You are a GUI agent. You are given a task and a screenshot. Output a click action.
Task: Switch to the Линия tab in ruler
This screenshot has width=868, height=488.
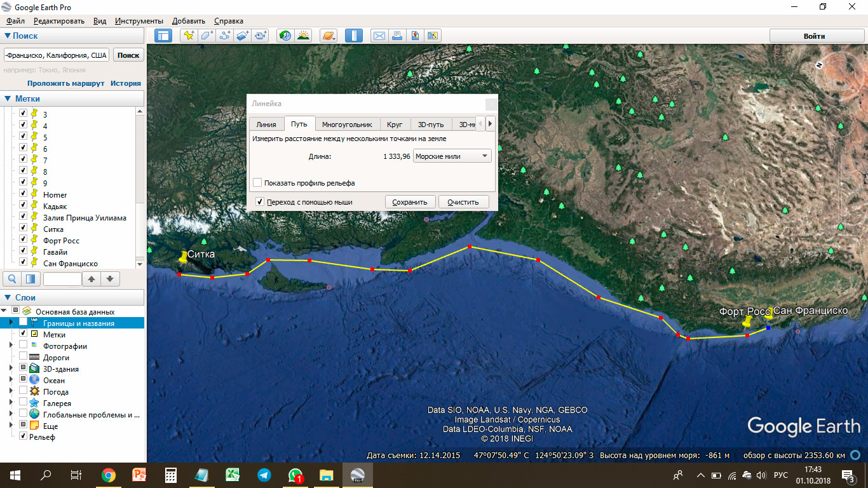click(266, 125)
